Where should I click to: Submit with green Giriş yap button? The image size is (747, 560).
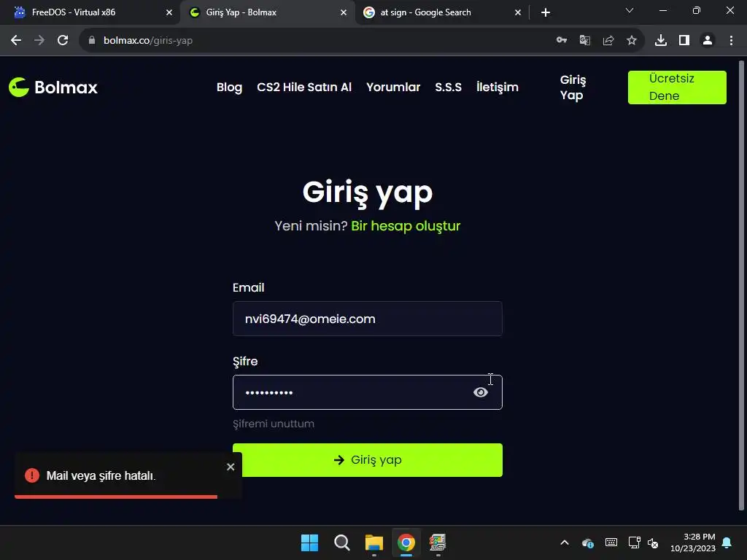tap(368, 460)
